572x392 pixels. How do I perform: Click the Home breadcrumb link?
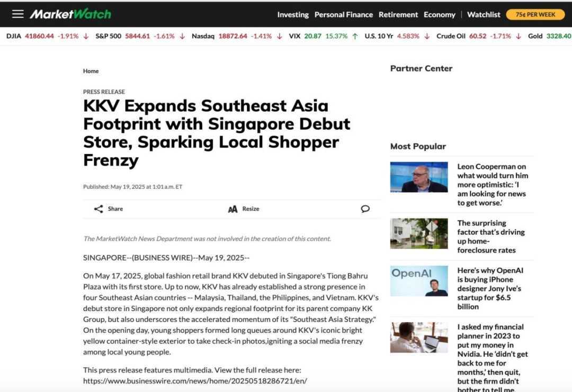coord(91,71)
